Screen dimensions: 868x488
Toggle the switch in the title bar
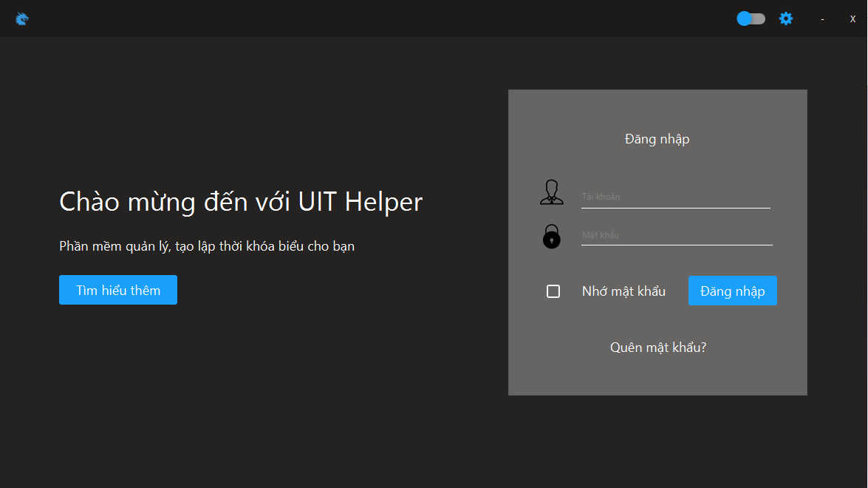tap(751, 18)
